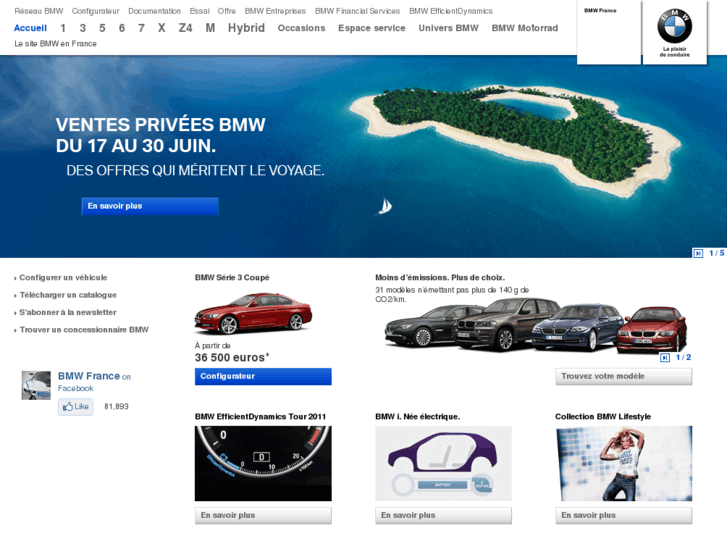Click the Ventes Privées BMW headline

click(x=160, y=135)
